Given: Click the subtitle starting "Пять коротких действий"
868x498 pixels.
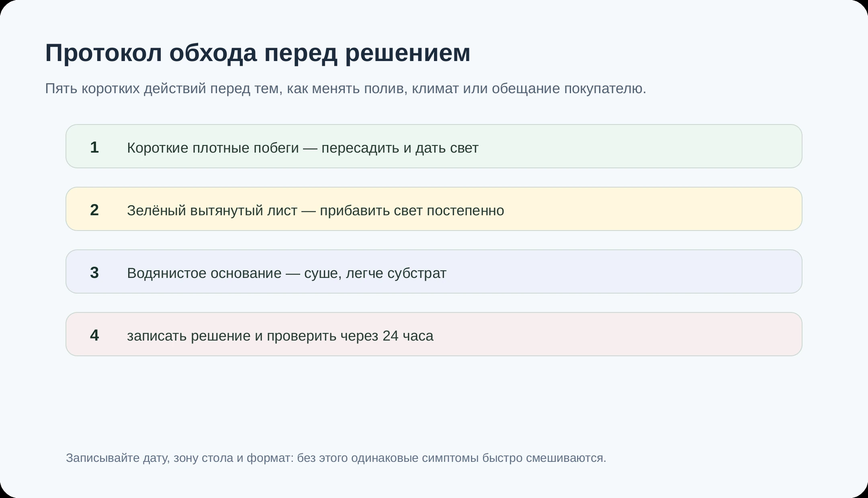Looking at the screenshot, I should (x=346, y=88).
